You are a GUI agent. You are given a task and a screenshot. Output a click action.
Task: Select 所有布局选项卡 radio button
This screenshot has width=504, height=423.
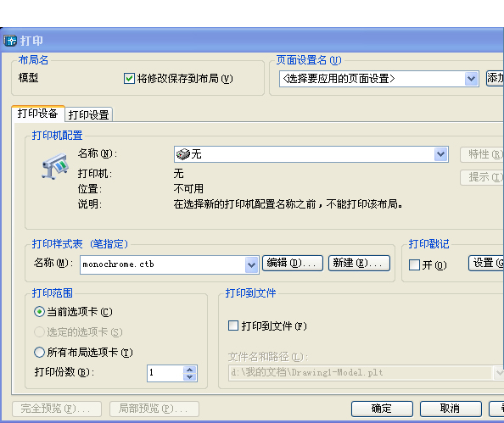39,352
